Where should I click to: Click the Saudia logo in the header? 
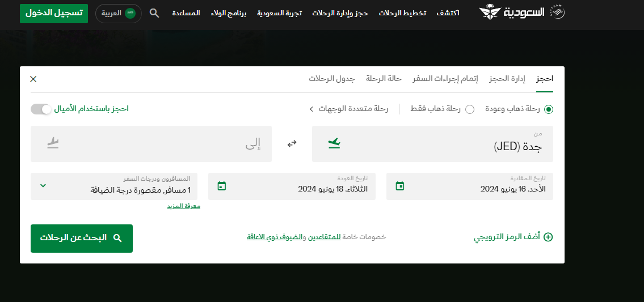coord(521,12)
